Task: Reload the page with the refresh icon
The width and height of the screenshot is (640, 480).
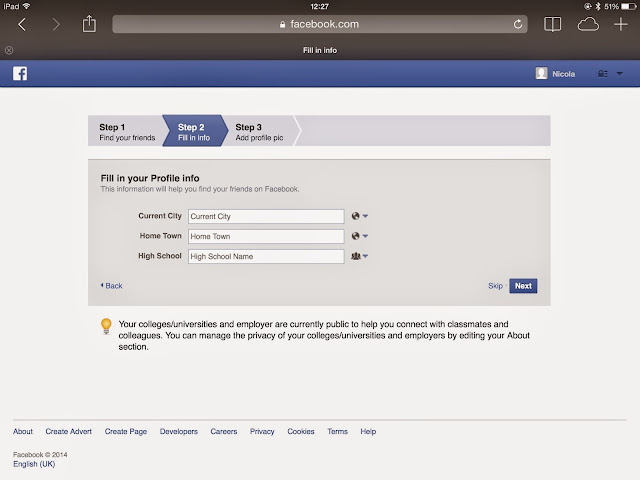Action: pos(518,24)
